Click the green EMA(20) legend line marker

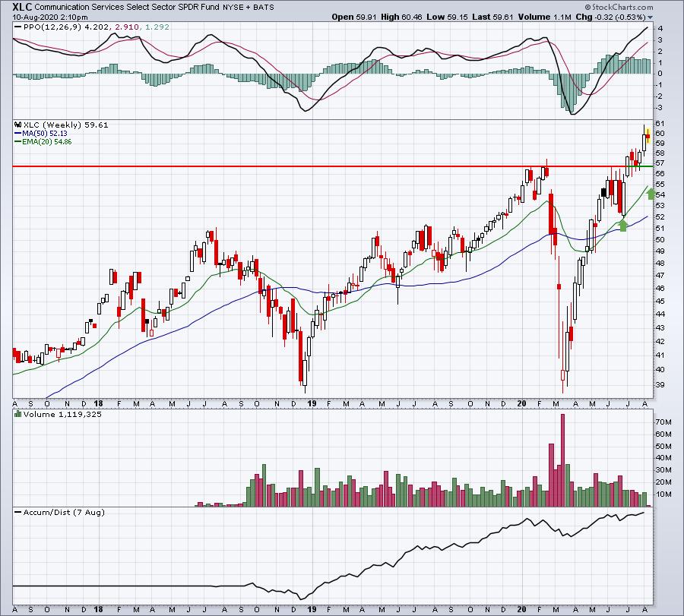(18, 142)
